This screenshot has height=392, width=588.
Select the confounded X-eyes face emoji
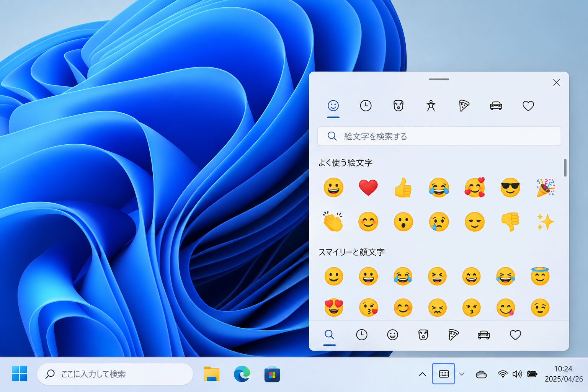click(437, 307)
